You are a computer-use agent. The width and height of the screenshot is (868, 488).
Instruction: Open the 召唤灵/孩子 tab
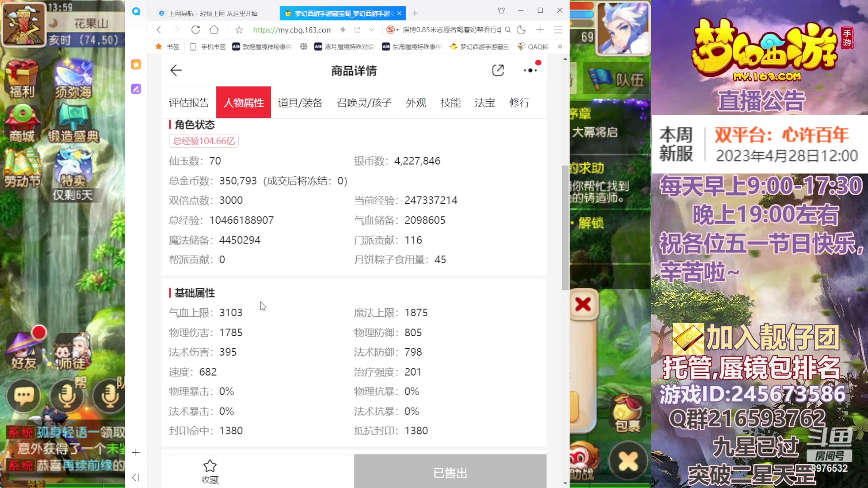[x=364, y=103]
